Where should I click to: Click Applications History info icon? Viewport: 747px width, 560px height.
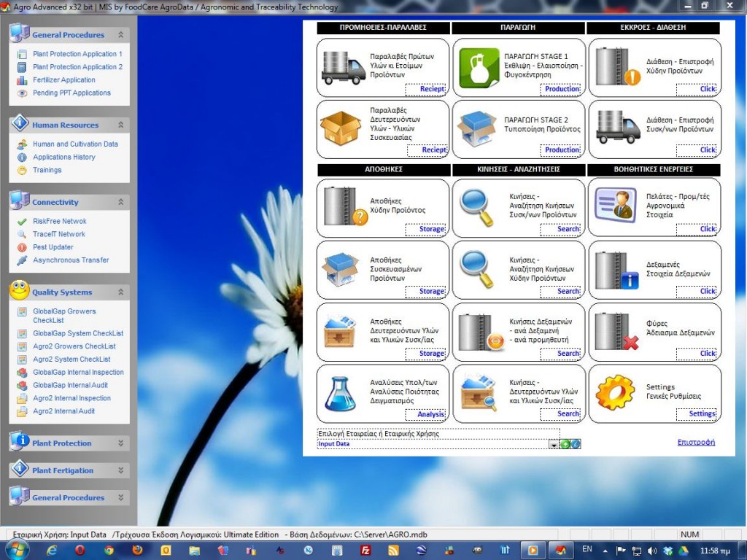point(22,157)
